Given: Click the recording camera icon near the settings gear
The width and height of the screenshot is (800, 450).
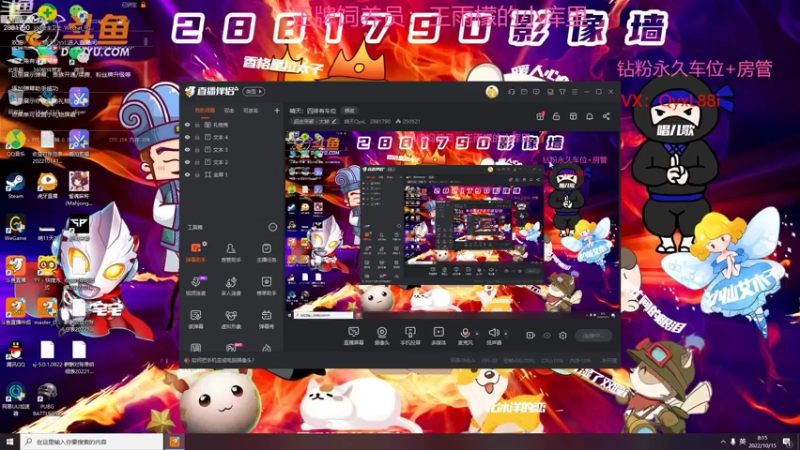Looking at the screenshot, I should point(531,335).
